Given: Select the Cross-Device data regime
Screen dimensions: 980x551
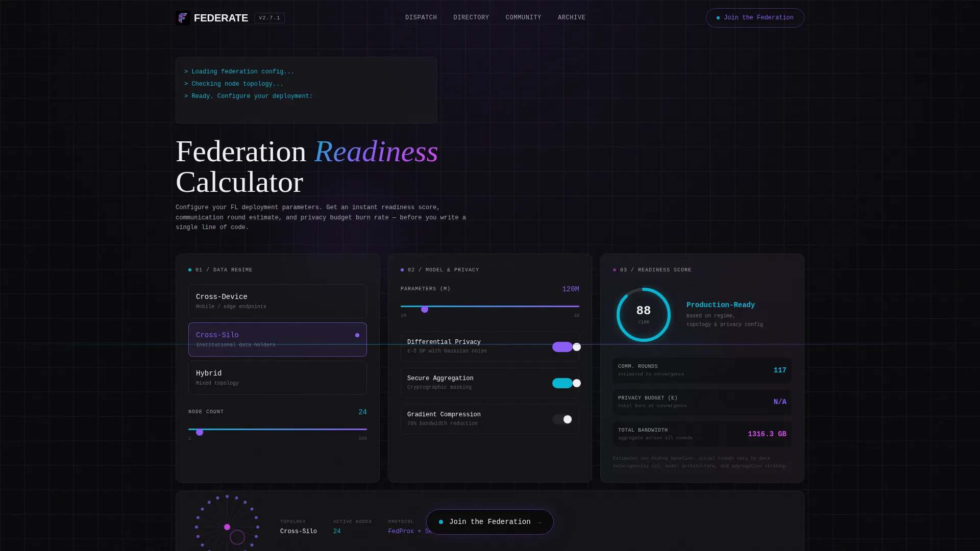Looking at the screenshot, I should coord(278,301).
